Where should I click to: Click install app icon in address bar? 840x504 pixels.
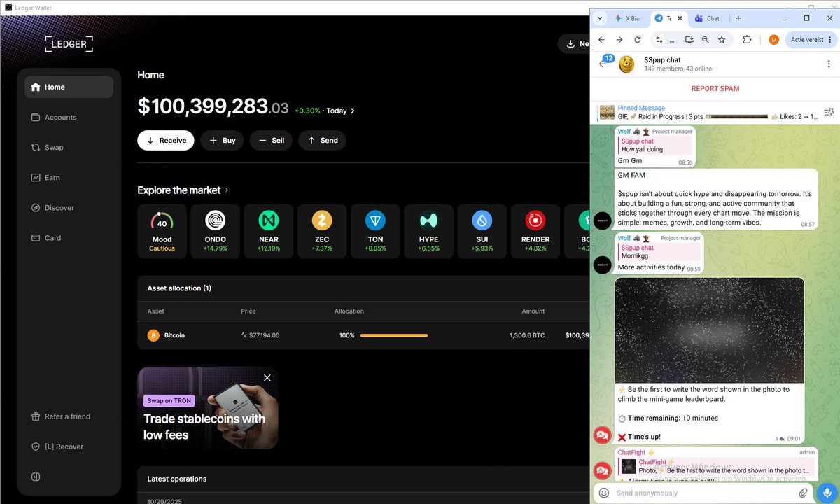pos(689,40)
